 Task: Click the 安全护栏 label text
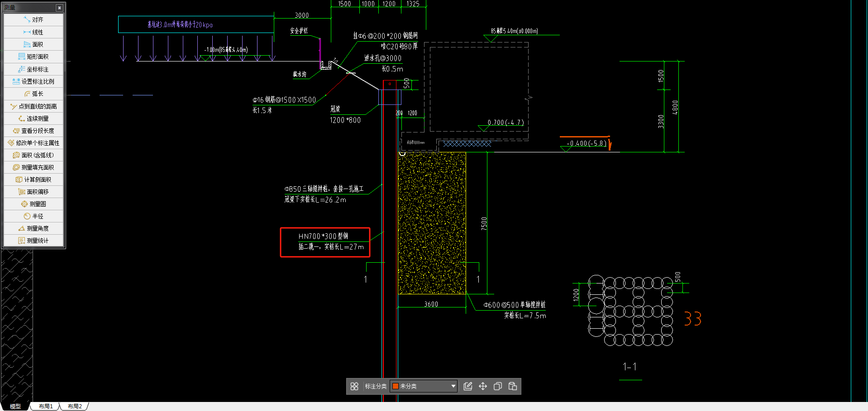click(x=299, y=31)
